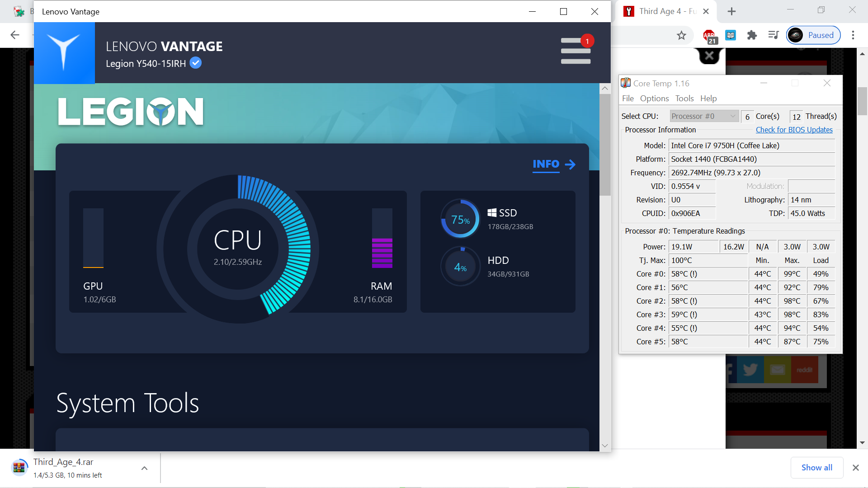
Task: Open the Core Temp File menu
Action: pyautogui.click(x=627, y=99)
